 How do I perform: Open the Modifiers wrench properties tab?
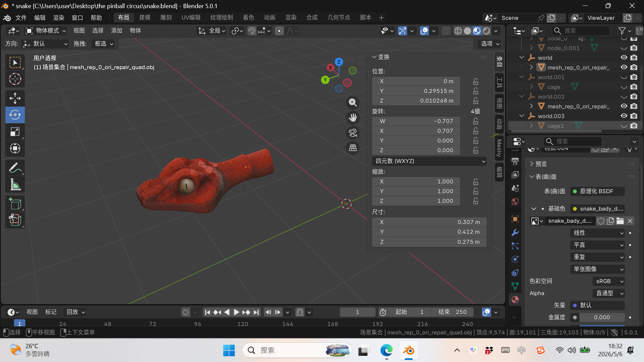click(x=515, y=233)
